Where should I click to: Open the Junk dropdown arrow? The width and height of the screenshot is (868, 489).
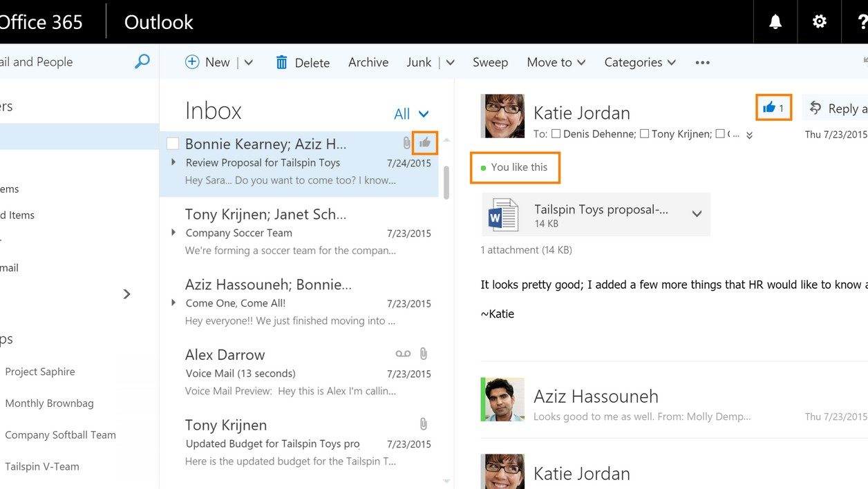pos(450,62)
